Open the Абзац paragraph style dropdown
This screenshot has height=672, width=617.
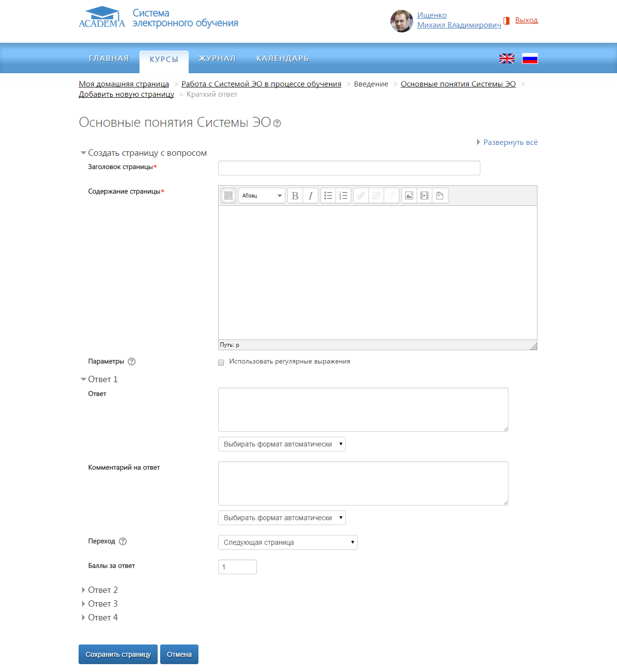pyautogui.click(x=261, y=196)
